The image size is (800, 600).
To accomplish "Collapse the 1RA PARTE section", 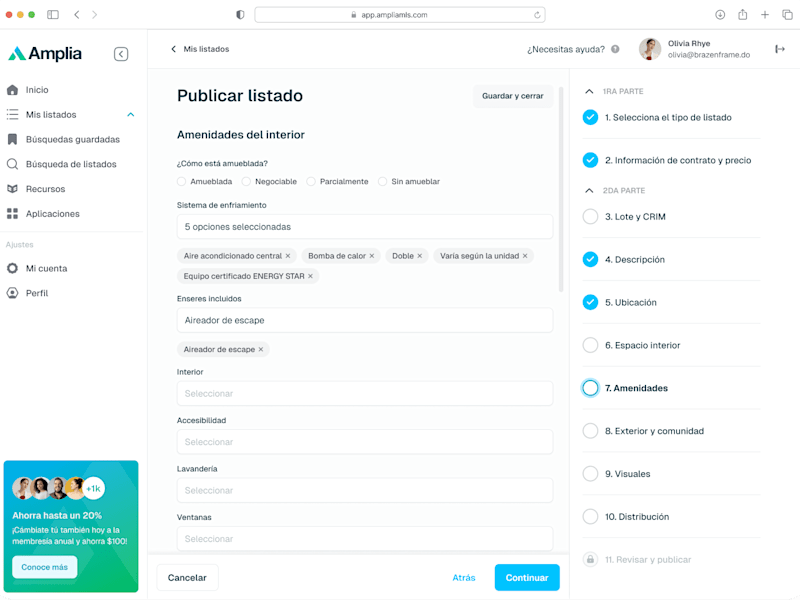I will coord(589,91).
